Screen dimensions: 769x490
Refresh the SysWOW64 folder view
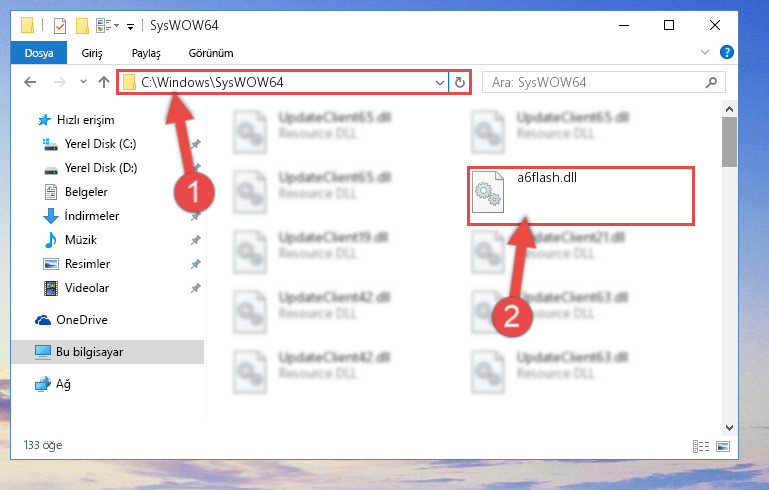pyautogui.click(x=460, y=82)
